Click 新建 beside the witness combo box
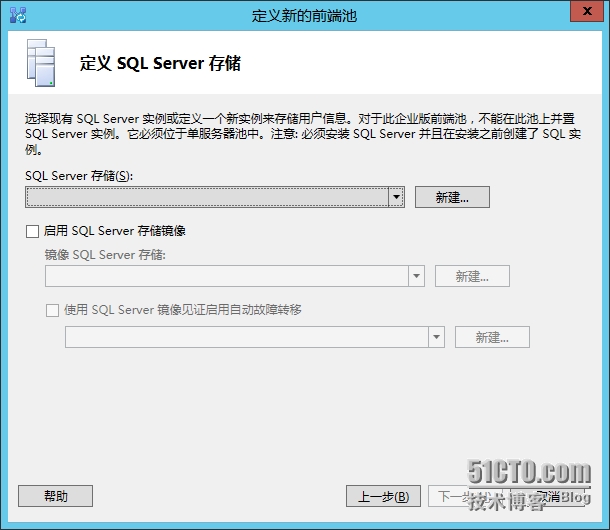The width and height of the screenshot is (610, 530). tap(493, 337)
